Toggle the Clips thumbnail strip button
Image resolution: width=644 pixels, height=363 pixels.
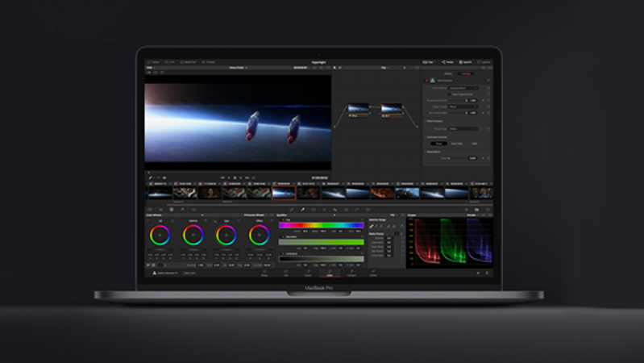pos(428,62)
